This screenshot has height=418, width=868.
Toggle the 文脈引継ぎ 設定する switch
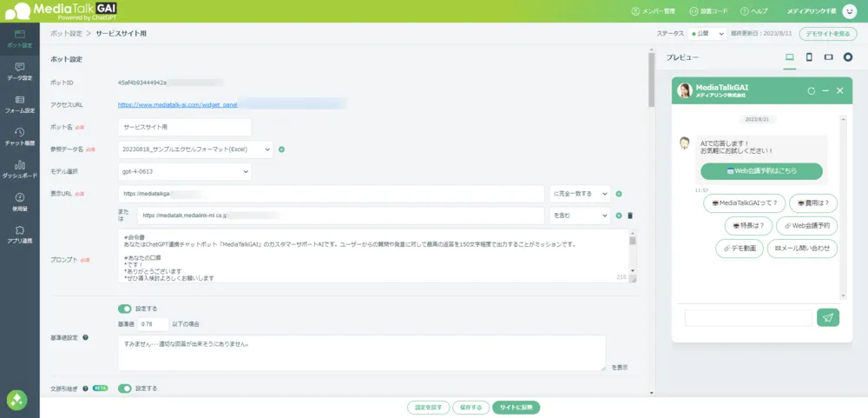coord(124,388)
